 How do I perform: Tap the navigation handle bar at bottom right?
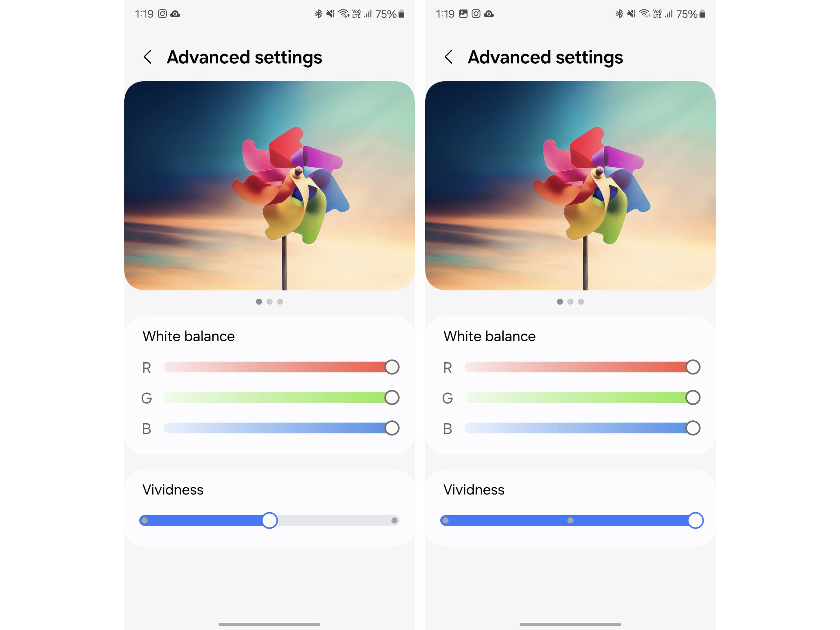click(570, 624)
